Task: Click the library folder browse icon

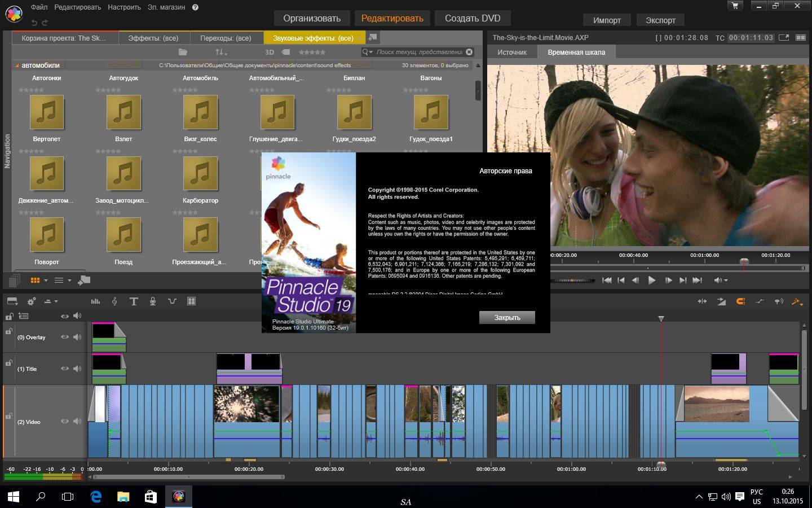Action: point(183,52)
